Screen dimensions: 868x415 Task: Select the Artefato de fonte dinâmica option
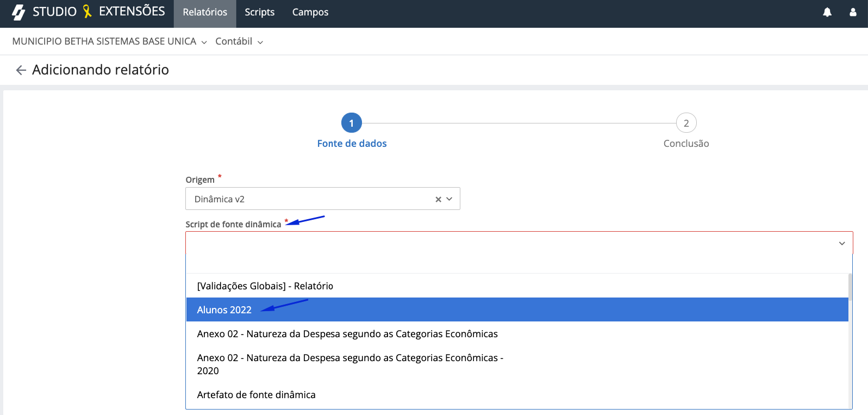click(x=517, y=394)
